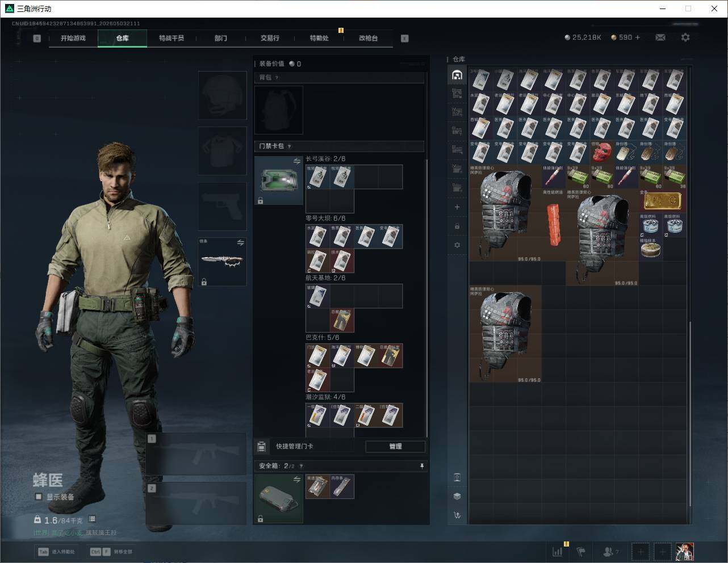Open the 交易行 tab
Image resolution: width=728 pixels, height=563 pixels.
click(270, 38)
